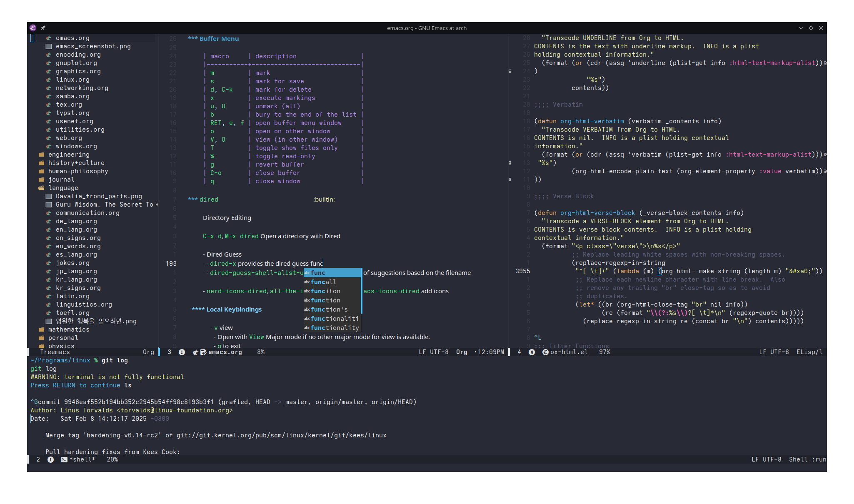Click the org icon beside latin.org

click(x=49, y=296)
